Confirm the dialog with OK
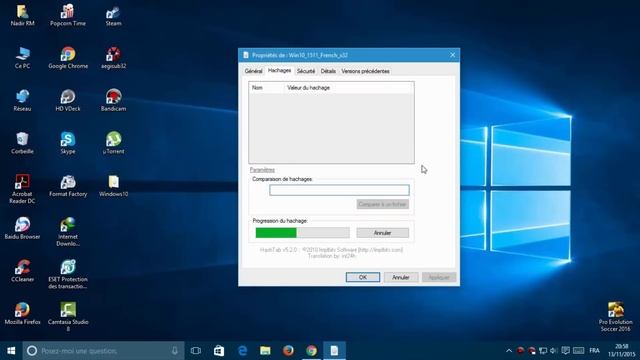The image size is (640, 360). pyautogui.click(x=363, y=277)
